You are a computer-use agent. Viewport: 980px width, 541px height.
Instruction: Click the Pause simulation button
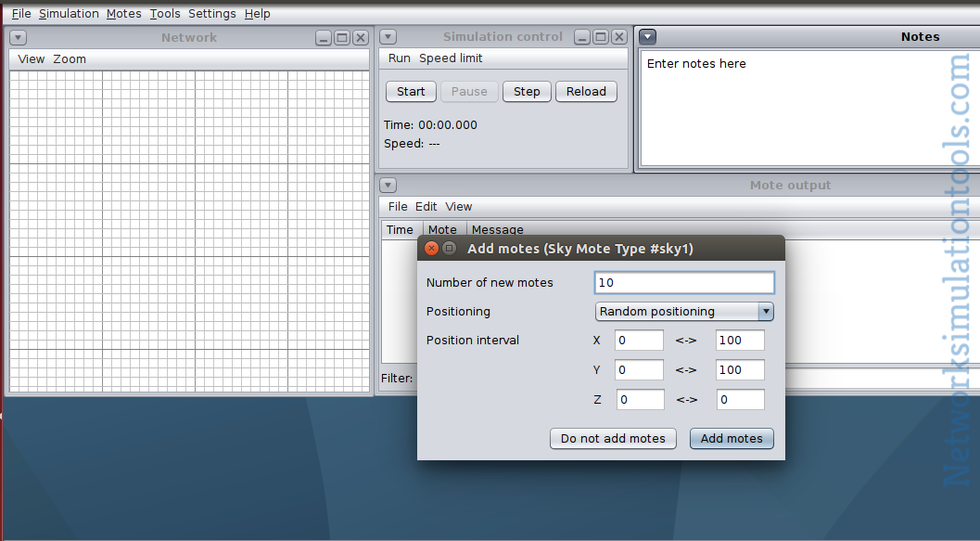469,91
